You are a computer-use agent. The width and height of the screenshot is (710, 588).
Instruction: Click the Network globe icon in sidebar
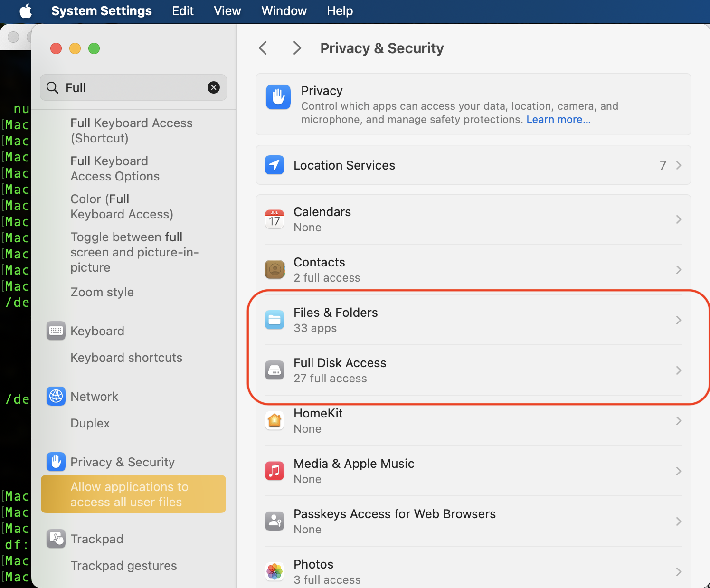point(56,397)
